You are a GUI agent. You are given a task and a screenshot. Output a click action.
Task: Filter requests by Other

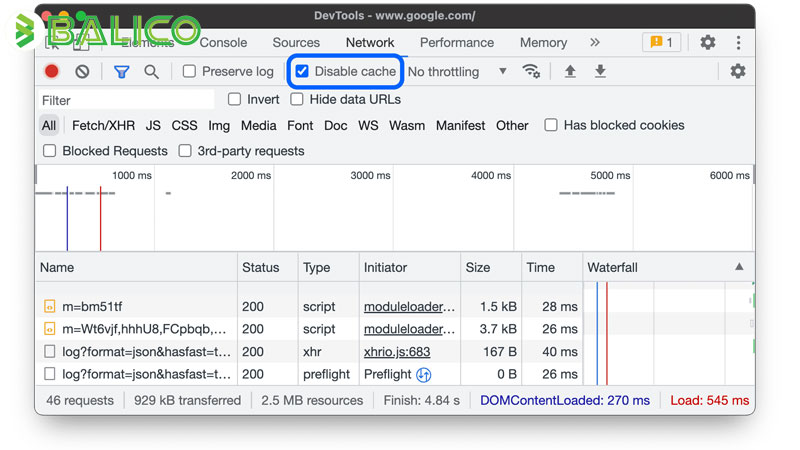click(x=512, y=126)
